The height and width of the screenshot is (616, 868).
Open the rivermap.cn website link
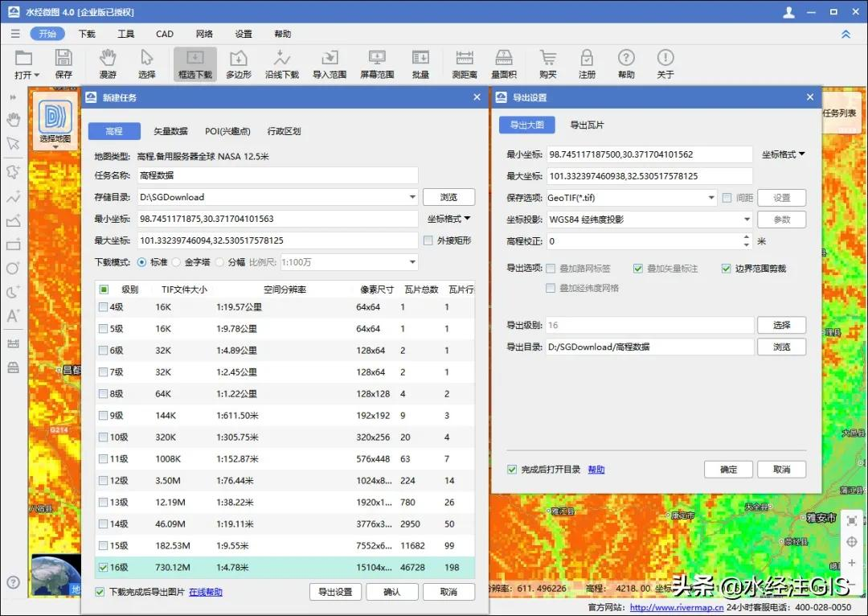[x=677, y=607]
